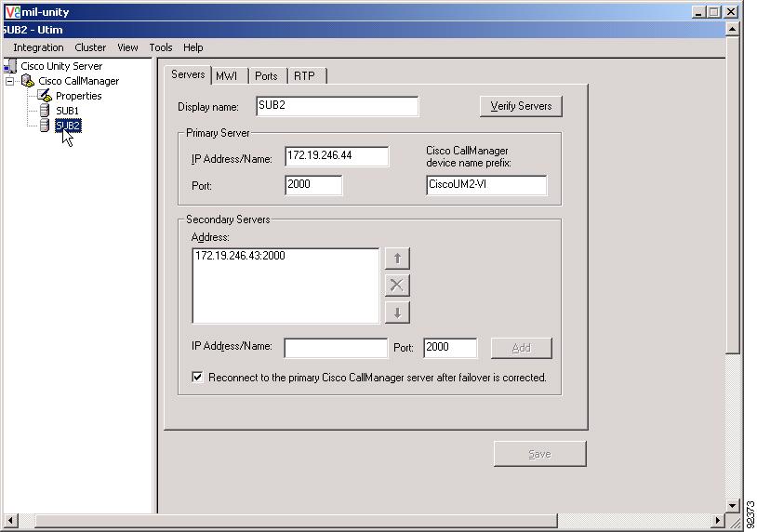Screen dimensions: 757x532
Task: Switch to the Servers tab
Action: pyautogui.click(x=188, y=74)
